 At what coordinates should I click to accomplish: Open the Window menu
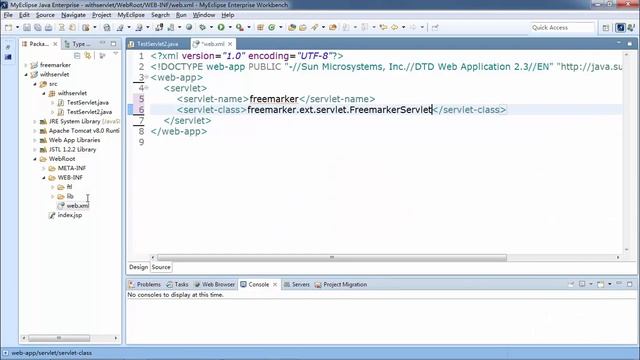pos(204,15)
